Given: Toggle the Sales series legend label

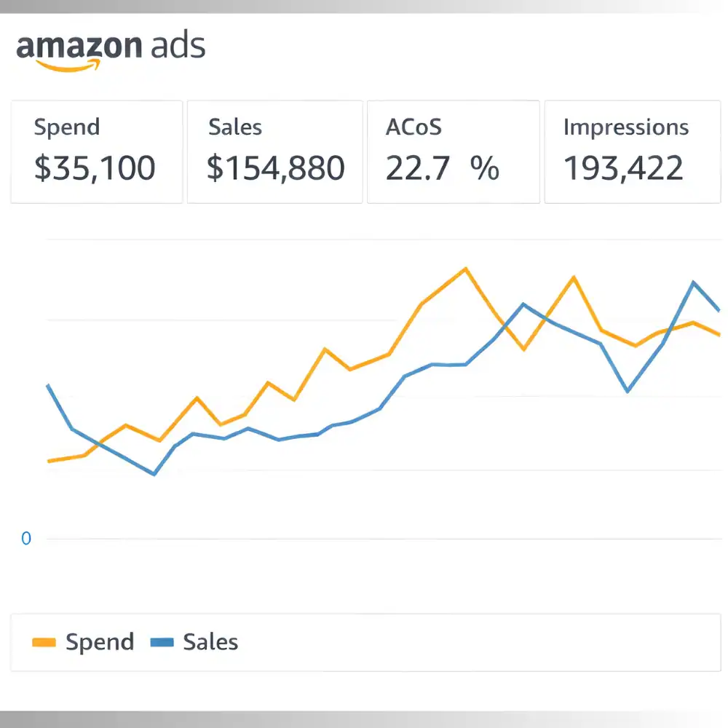Looking at the screenshot, I should pos(210,642).
